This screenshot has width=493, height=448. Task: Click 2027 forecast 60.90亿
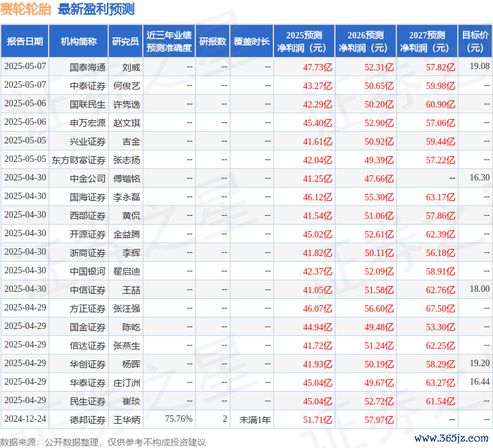click(x=440, y=104)
